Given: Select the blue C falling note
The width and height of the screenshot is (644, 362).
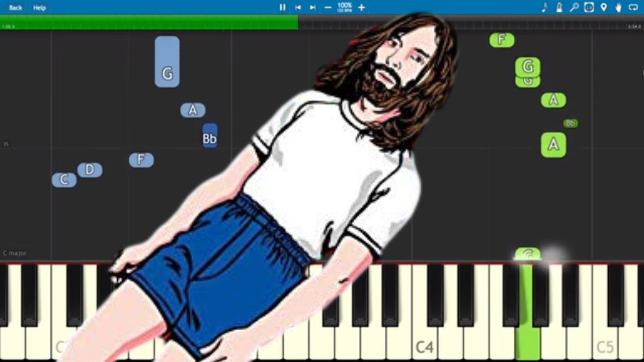Looking at the screenshot, I should [x=64, y=180].
